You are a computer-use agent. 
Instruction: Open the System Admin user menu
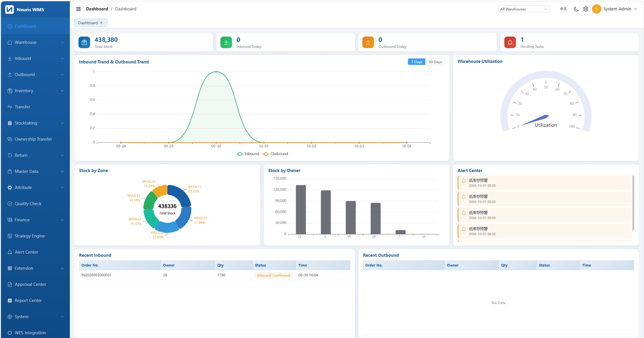coord(620,9)
